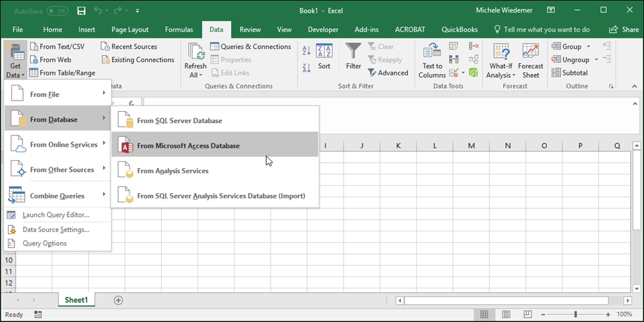
Task: Click the Subtotal button
Action: click(x=569, y=73)
